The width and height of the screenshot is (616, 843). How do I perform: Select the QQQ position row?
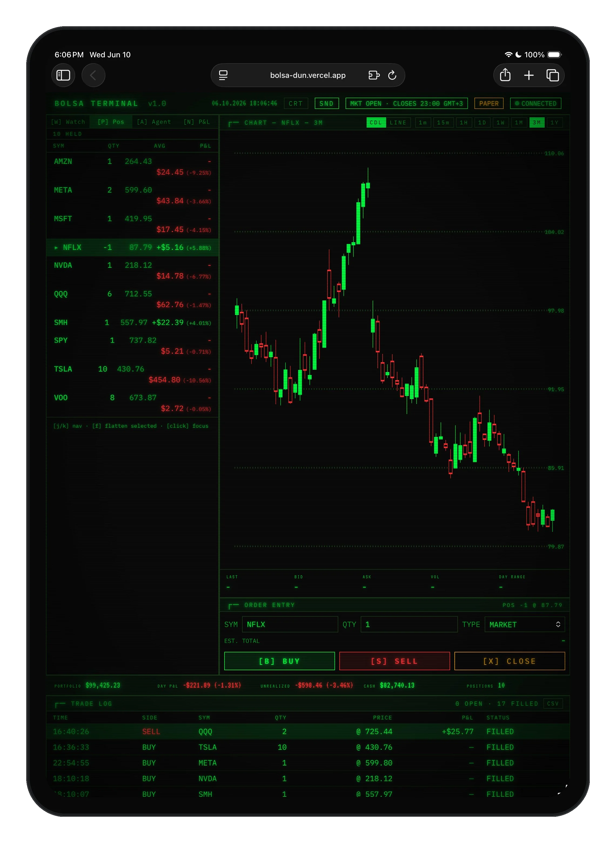point(132,299)
